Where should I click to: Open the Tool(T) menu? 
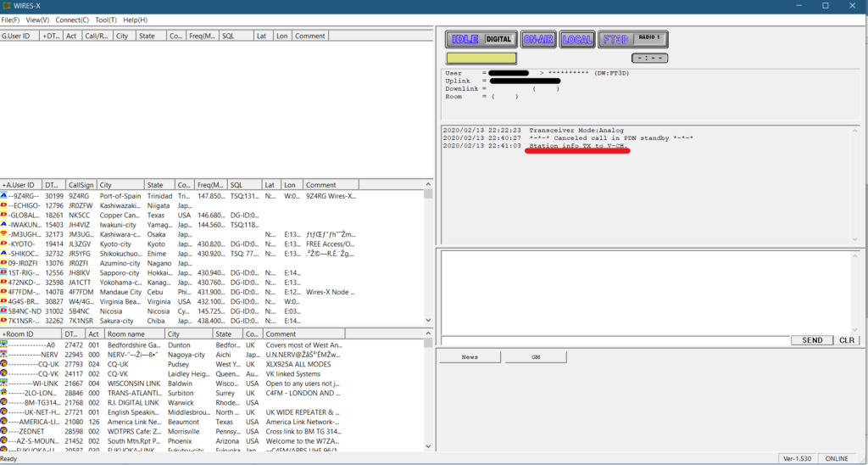click(x=106, y=20)
